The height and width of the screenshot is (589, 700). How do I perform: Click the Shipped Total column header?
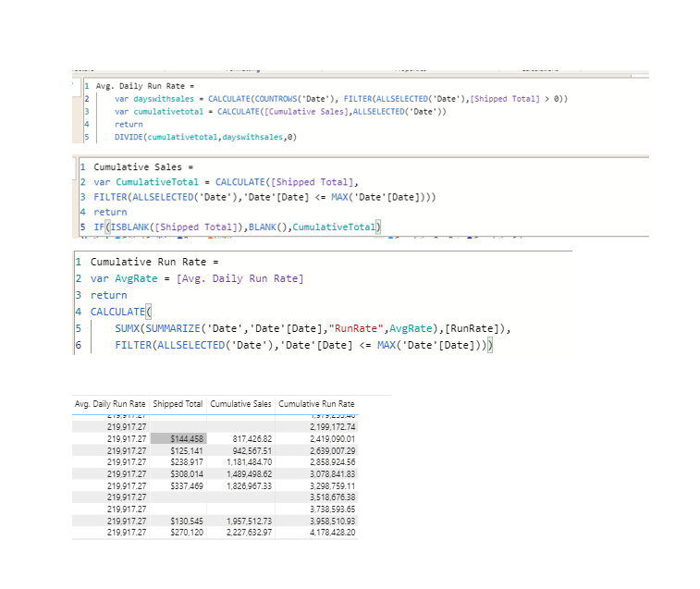pyautogui.click(x=178, y=404)
